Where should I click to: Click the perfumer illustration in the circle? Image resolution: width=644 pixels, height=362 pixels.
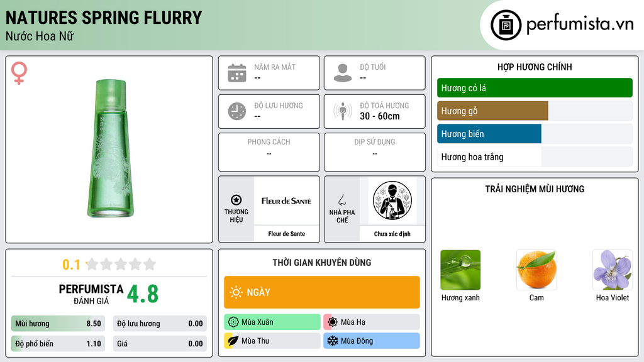click(x=392, y=200)
